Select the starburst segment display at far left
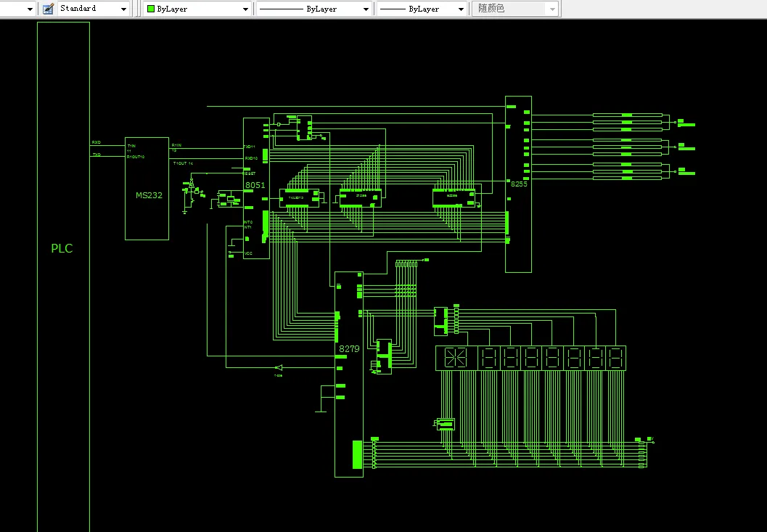 click(x=456, y=359)
